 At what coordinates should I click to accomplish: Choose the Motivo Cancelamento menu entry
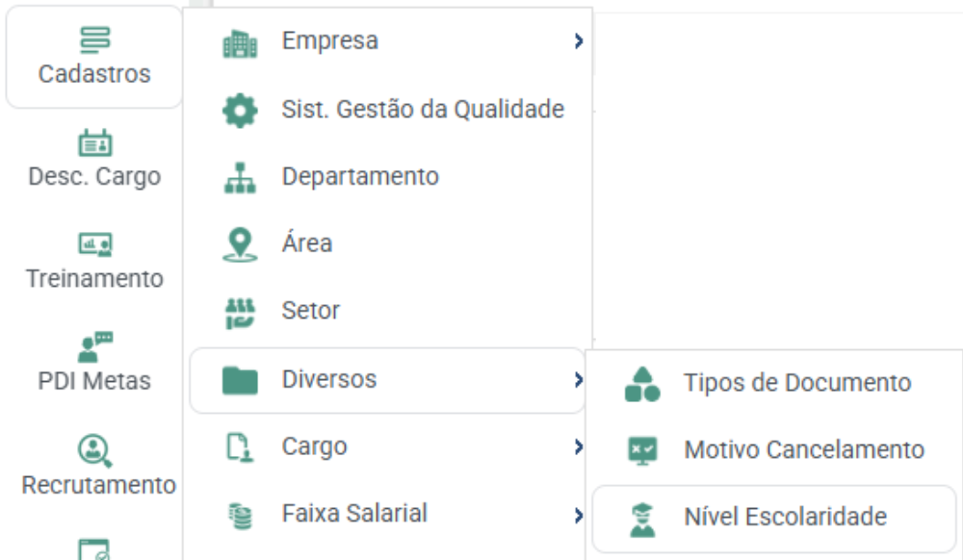coord(774,451)
